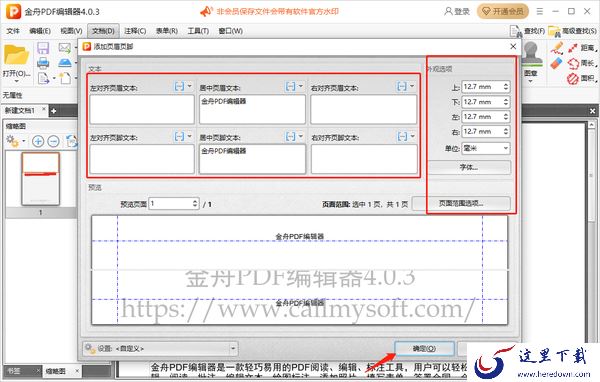Click the scanner icon in toolbar

65,63
